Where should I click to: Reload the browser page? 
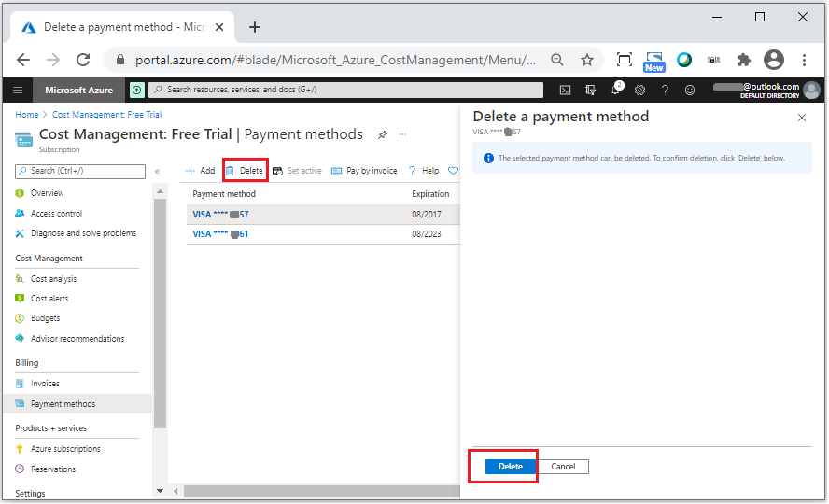tap(83, 60)
